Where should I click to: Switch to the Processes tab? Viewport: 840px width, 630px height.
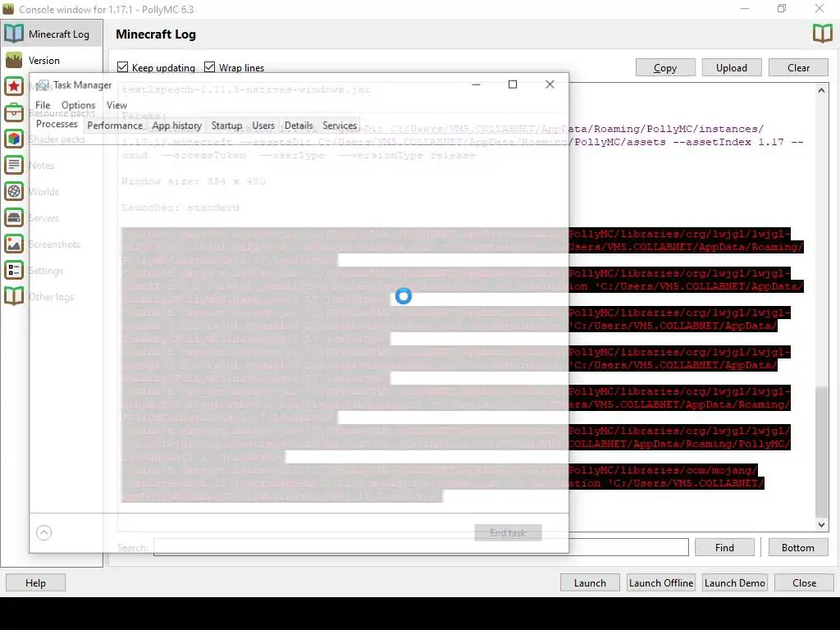(57, 125)
